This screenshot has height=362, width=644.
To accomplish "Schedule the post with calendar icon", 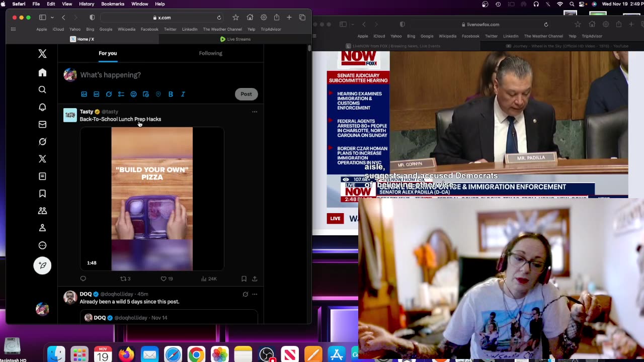I will click(x=146, y=94).
